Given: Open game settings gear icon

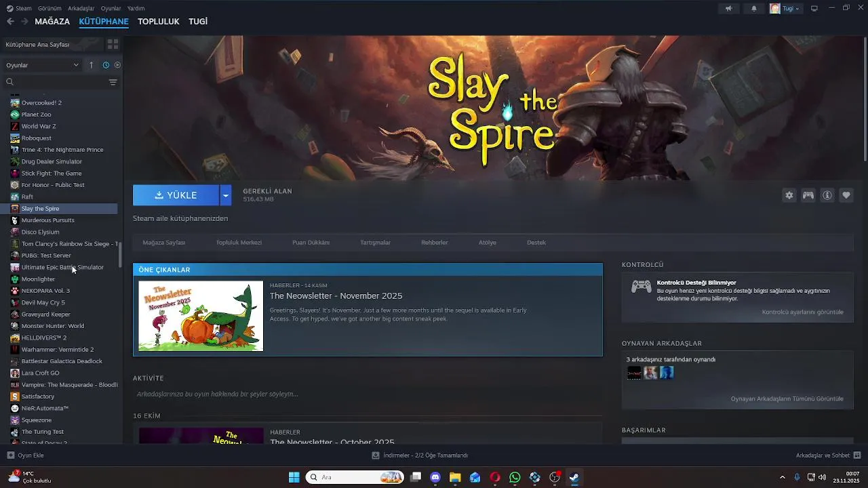Looking at the screenshot, I should tap(789, 195).
